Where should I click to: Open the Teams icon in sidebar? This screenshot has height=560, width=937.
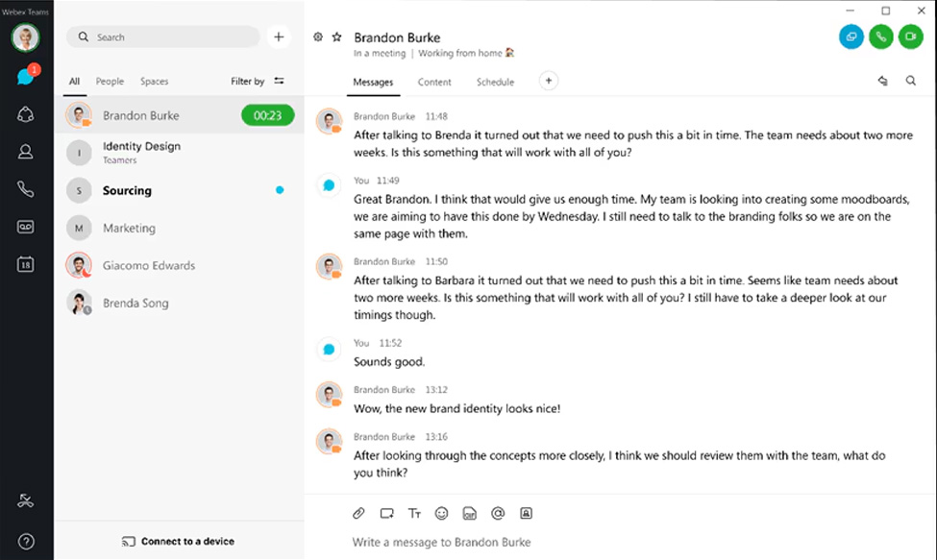[26, 114]
